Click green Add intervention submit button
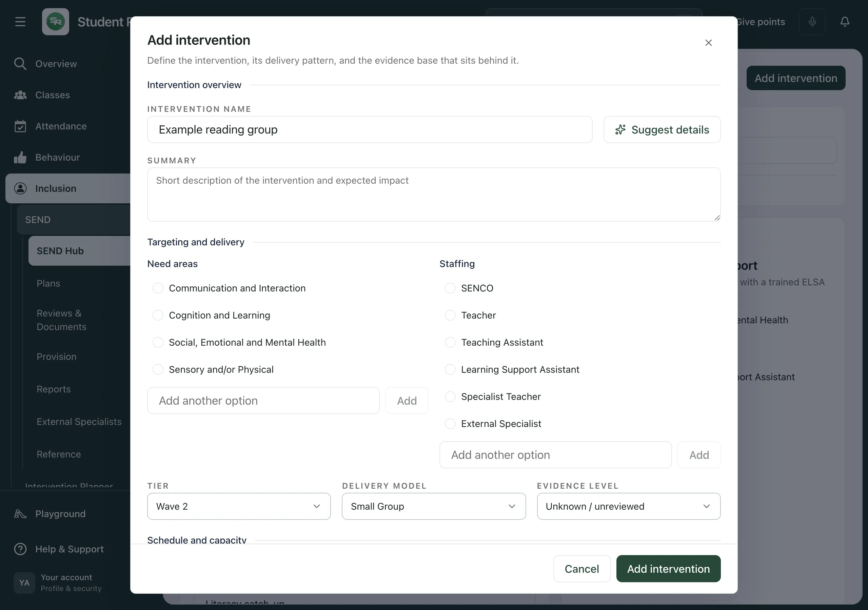868x610 pixels. pyautogui.click(x=668, y=569)
